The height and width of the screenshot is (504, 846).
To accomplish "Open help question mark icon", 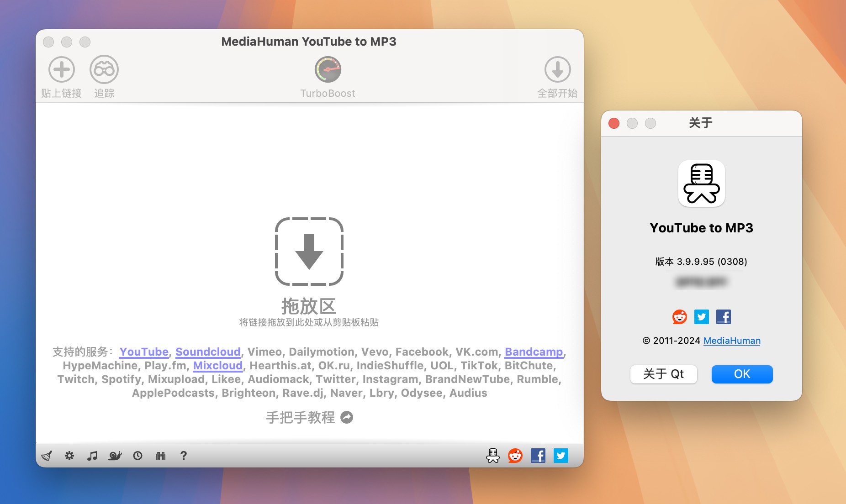I will point(184,456).
